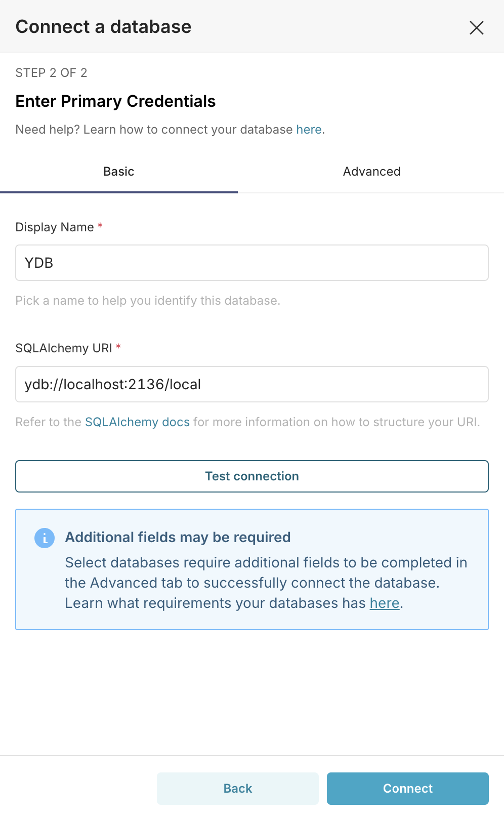The width and height of the screenshot is (504, 819).
Task: Click the SQLAlchemy URI field label
Action: click(64, 348)
